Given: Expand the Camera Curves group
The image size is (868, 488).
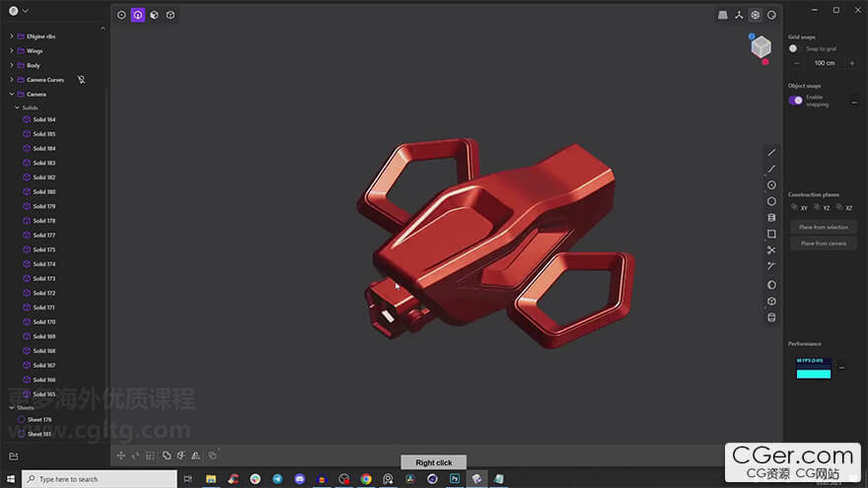Looking at the screenshot, I should (12, 80).
